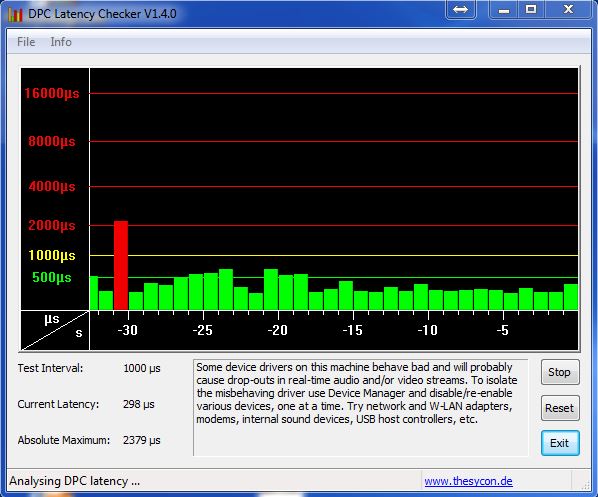Click the double-arrow button in title bar

[460, 9]
